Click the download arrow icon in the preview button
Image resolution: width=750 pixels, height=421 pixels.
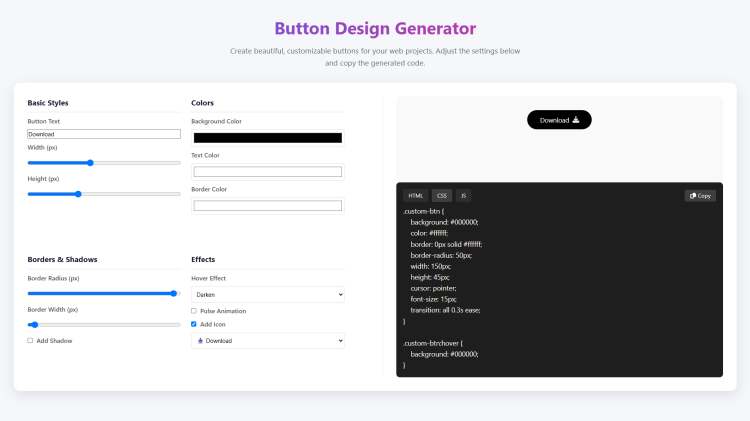(x=576, y=120)
